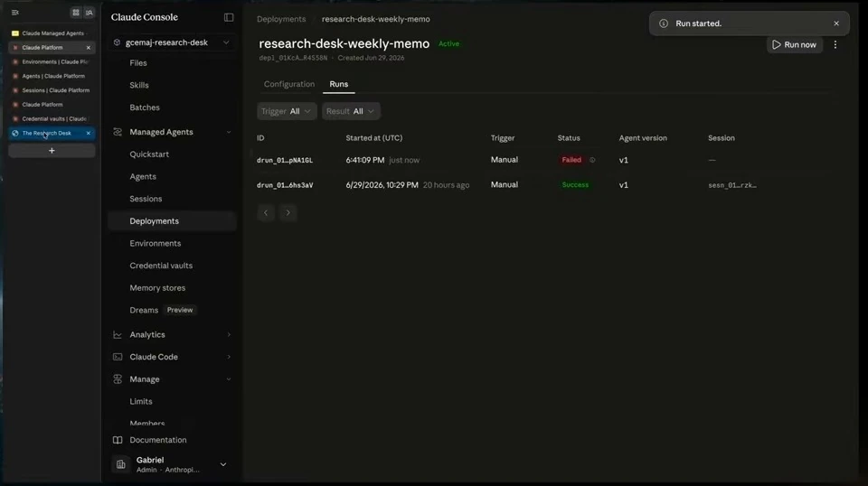Click the Active status label near title
The height and width of the screenshot is (486, 868).
(x=448, y=43)
